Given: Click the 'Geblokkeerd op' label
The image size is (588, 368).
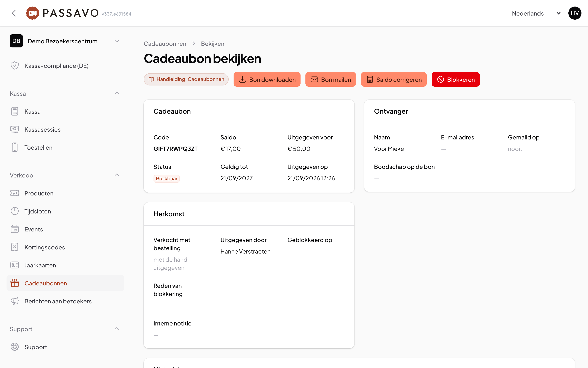Looking at the screenshot, I should [310, 240].
